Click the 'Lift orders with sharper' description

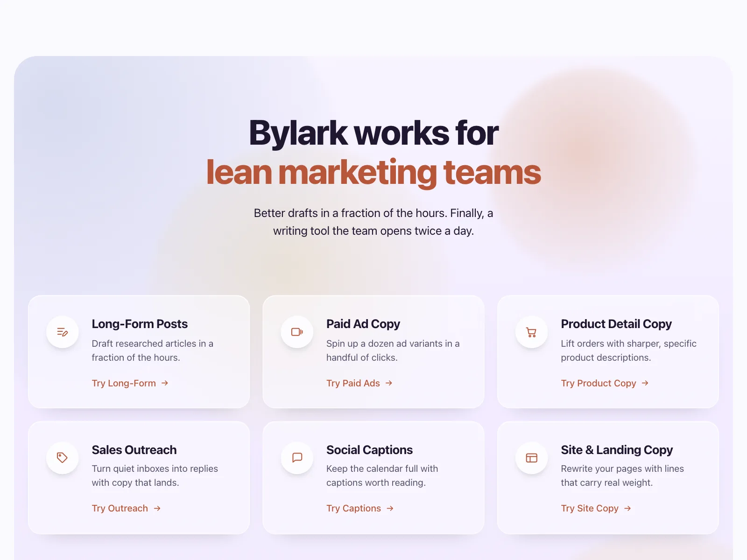coord(629,350)
